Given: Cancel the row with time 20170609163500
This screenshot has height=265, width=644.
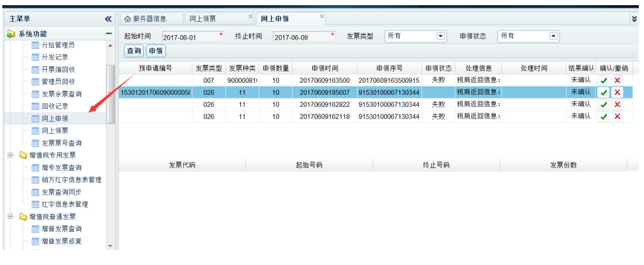Looking at the screenshot, I should click(617, 80).
